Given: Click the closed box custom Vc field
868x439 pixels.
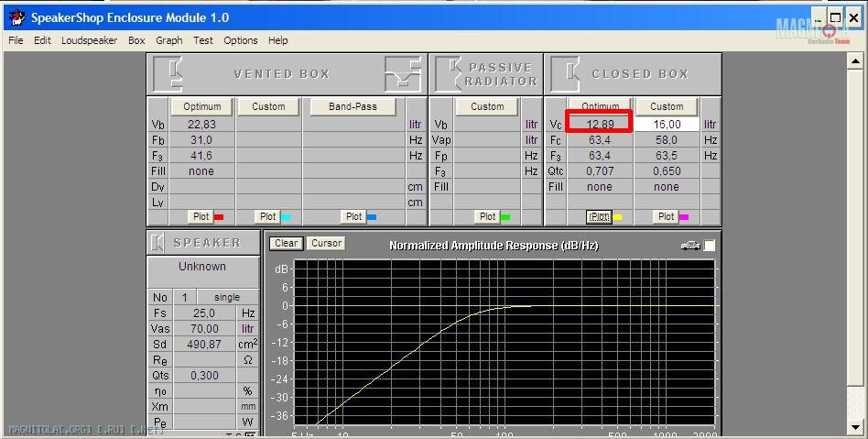Looking at the screenshot, I should click(x=667, y=125).
